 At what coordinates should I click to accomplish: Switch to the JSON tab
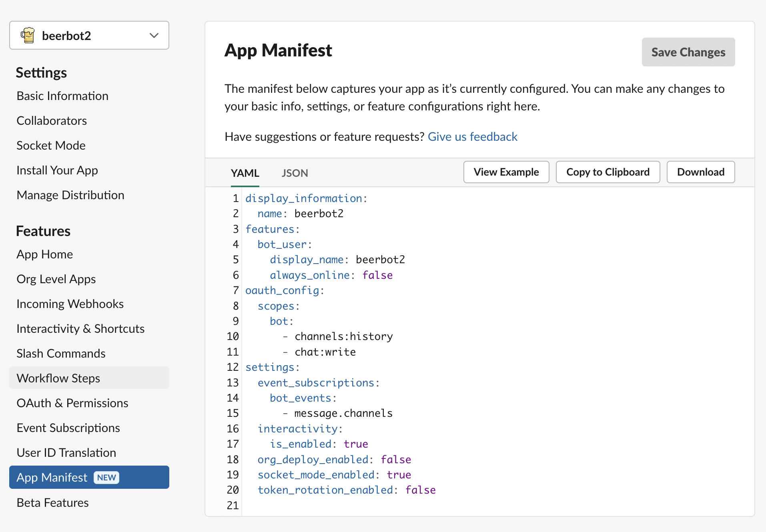point(295,173)
